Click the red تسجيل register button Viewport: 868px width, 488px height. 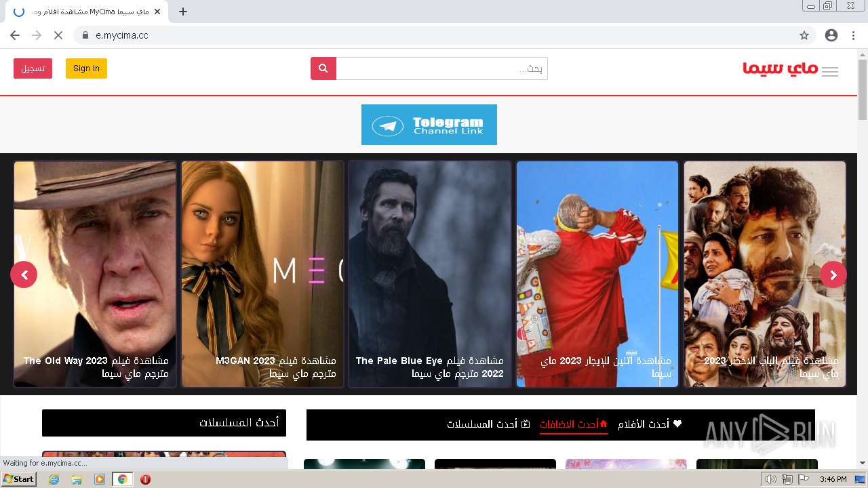coord(33,68)
